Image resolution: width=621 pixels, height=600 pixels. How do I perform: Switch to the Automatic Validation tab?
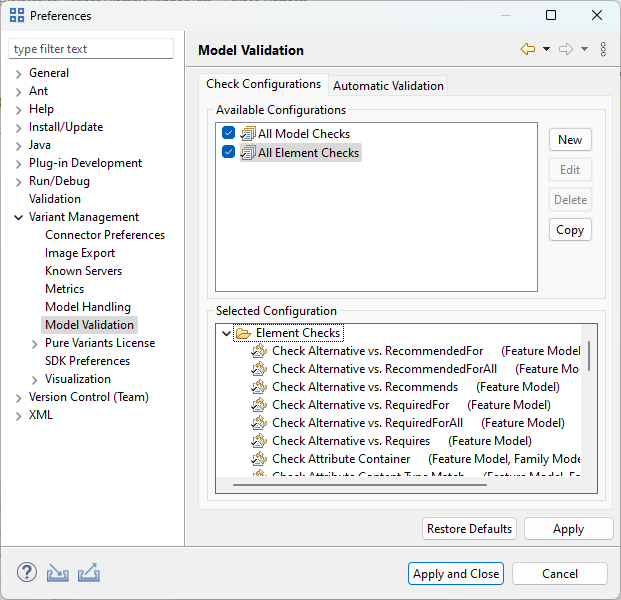(x=388, y=86)
